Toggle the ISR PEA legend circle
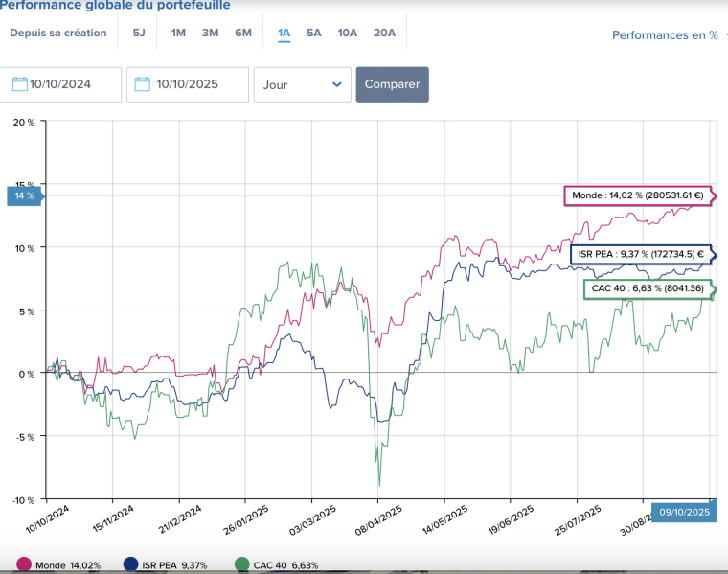This screenshot has width=728, height=574. 131,565
